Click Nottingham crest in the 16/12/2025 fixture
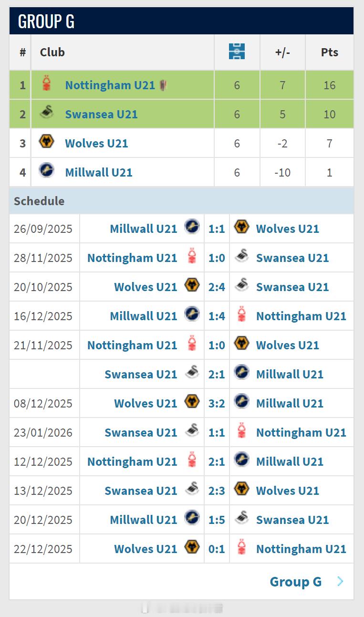The height and width of the screenshot is (617, 364). pyautogui.click(x=242, y=314)
